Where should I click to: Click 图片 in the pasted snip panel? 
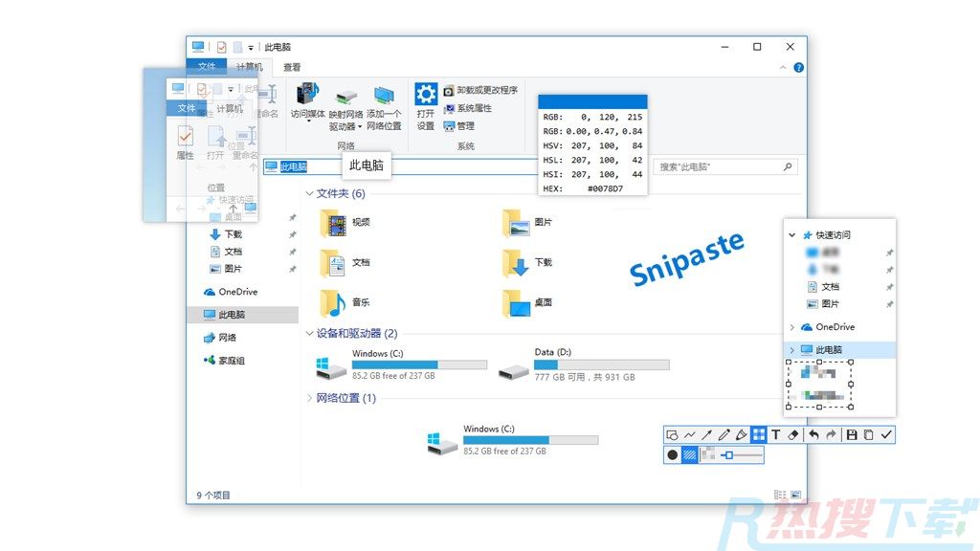(x=823, y=304)
